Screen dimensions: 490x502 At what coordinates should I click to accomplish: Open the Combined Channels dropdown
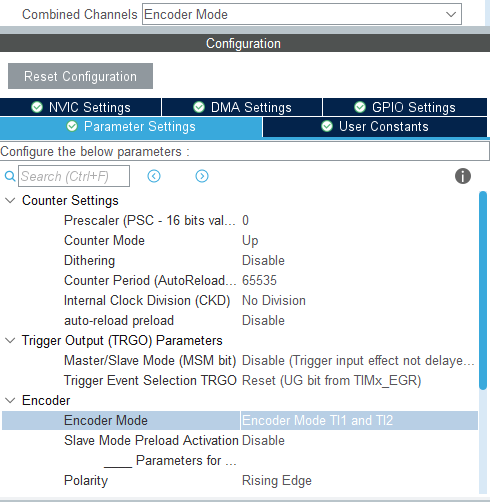point(302,14)
